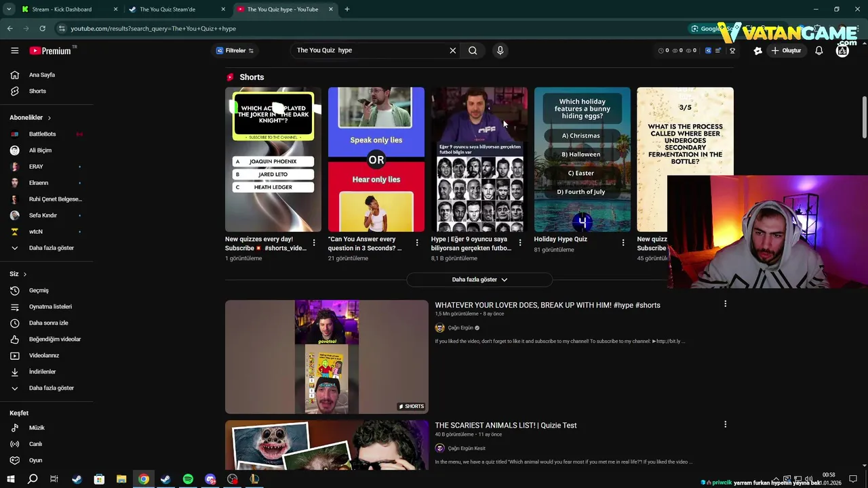Start voice search with the microphone icon

pos(500,50)
